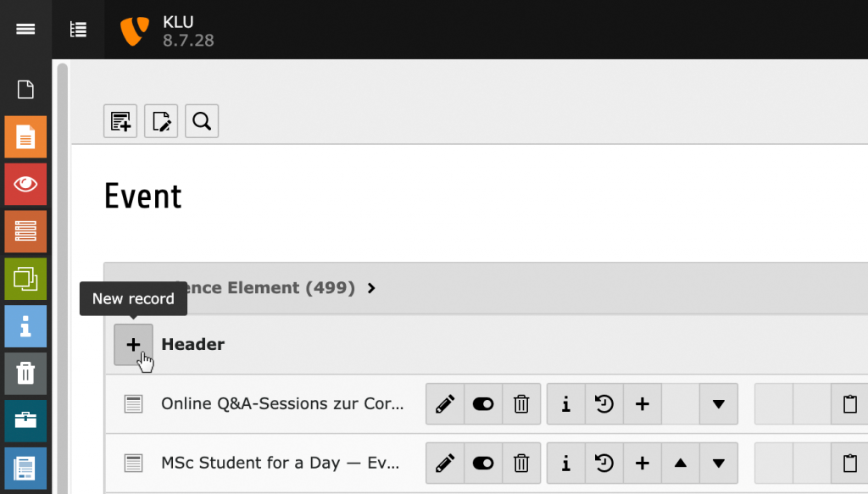Open the green Workspaces module icon
Viewport: 868px width, 494px height.
25,279
